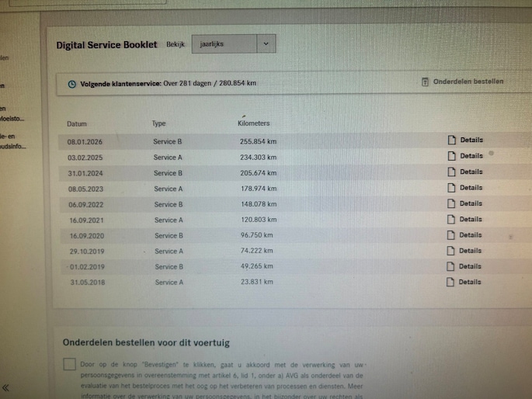Click the Onderdelen bestellen document icon
This screenshot has height=399, width=532.
point(426,82)
